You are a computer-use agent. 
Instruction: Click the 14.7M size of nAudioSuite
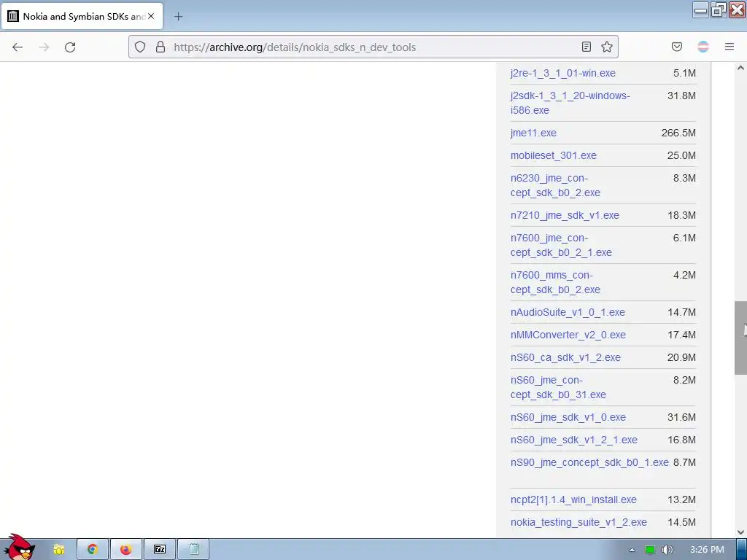pos(681,312)
